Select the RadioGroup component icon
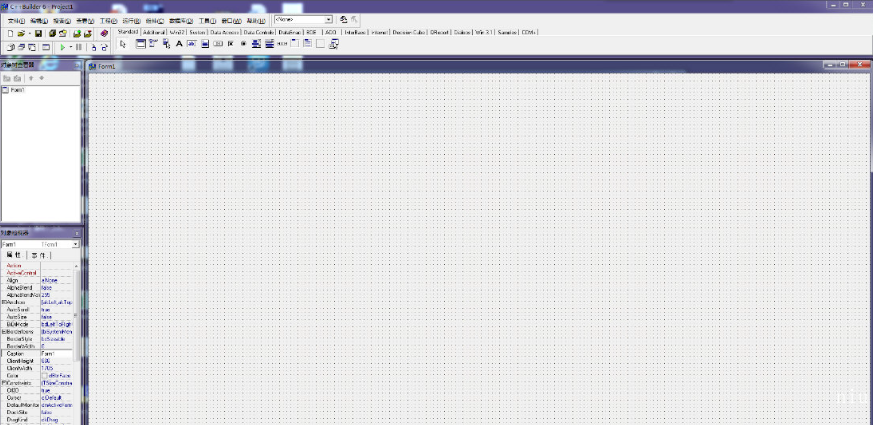 tap(307, 44)
